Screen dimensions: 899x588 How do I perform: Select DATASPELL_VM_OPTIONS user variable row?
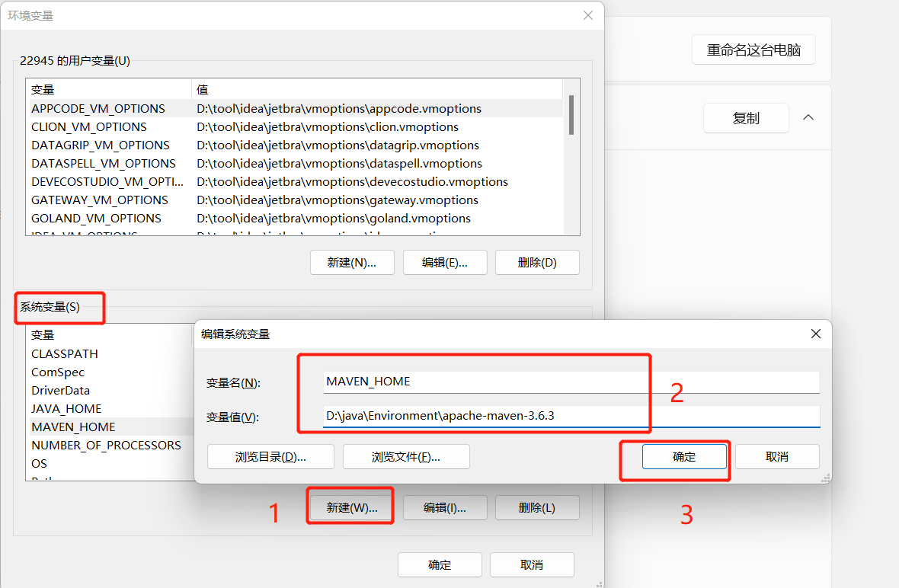click(x=294, y=163)
